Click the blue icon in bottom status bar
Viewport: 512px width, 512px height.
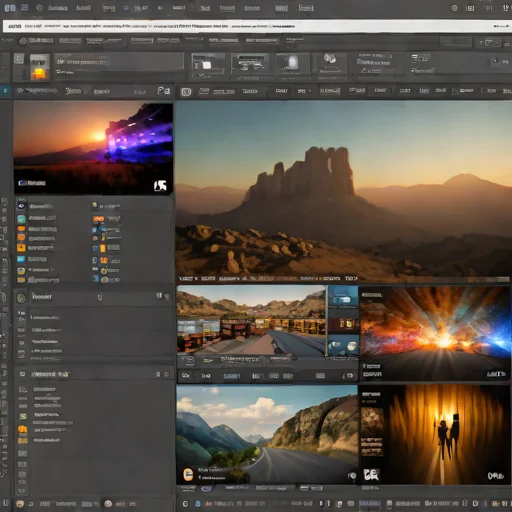tap(198, 504)
